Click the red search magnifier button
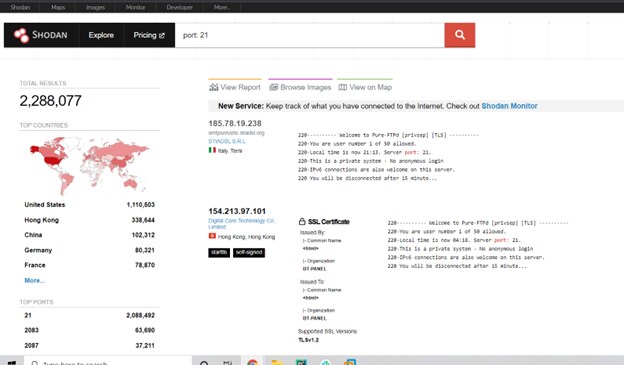This screenshot has width=624, height=365. pos(460,35)
